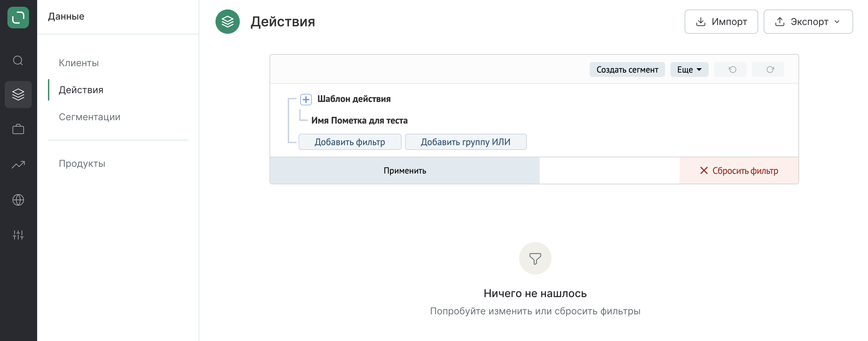
Task: Click the funnel empty-state icon
Action: pyautogui.click(x=535, y=258)
